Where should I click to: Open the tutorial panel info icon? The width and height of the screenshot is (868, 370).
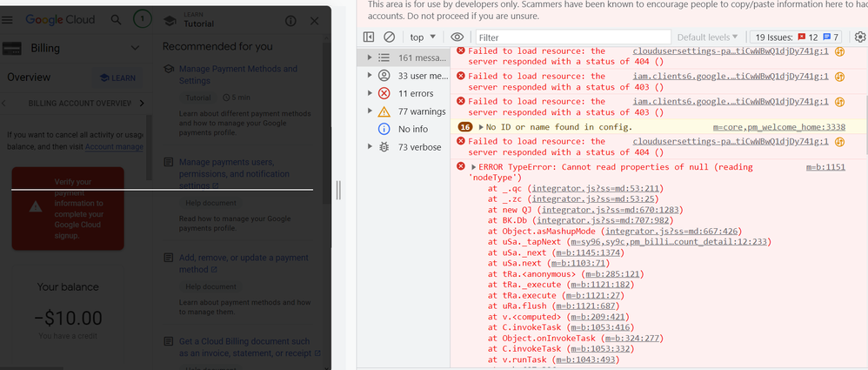pos(290,21)
